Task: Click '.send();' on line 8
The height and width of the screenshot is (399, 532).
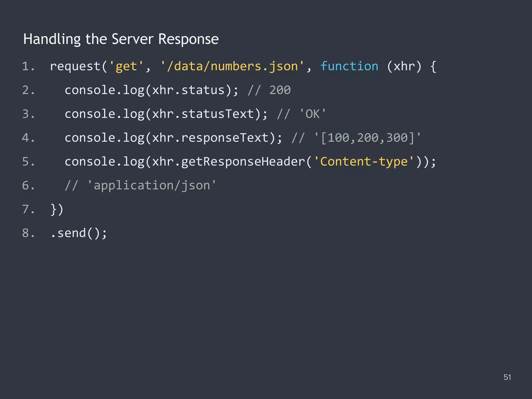Action: click(x=79, y=233)
